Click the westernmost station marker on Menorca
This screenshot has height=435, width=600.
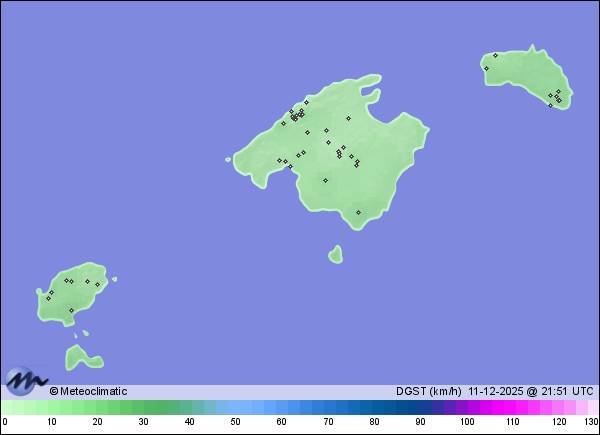point(486,68)
